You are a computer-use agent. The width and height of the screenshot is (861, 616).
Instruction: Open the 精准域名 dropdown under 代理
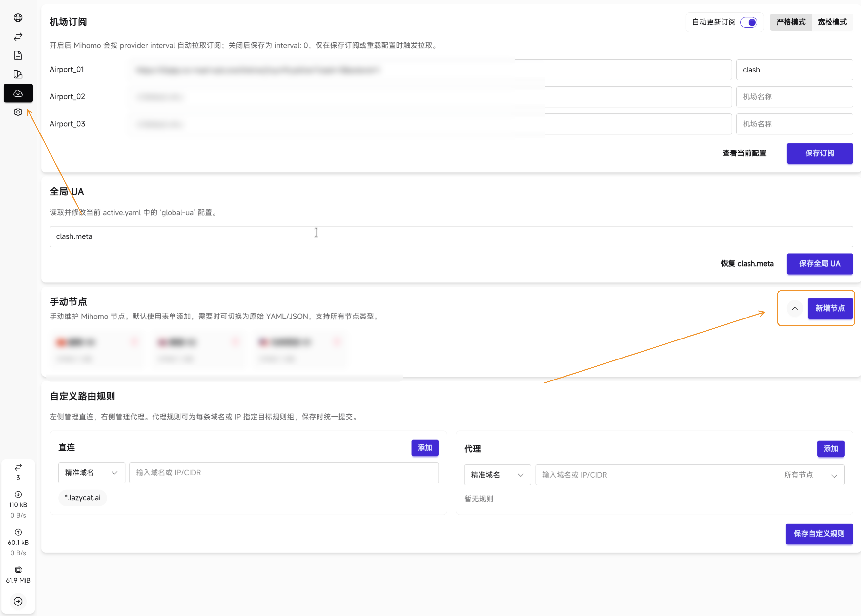tap(497, 475)
